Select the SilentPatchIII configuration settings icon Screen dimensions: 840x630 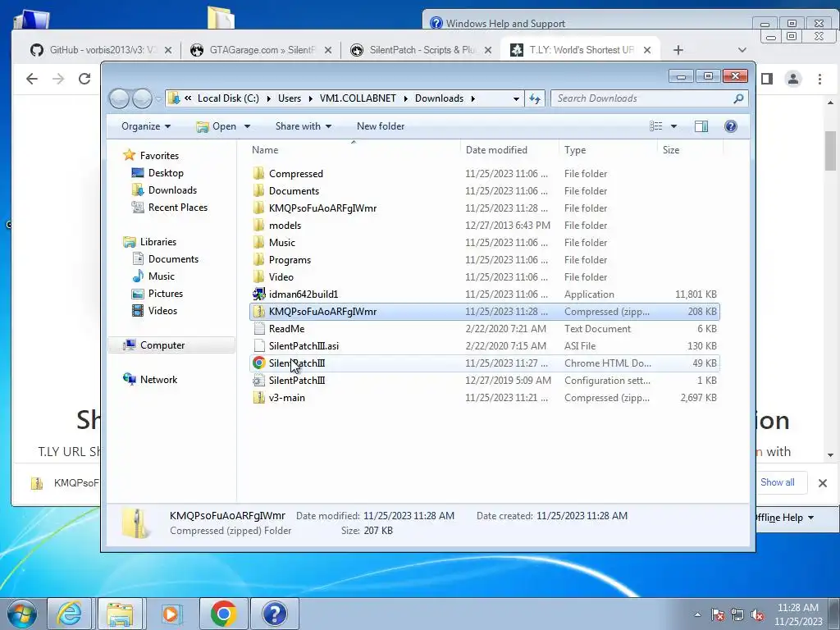pyautogui.click(x=258, y=381)
